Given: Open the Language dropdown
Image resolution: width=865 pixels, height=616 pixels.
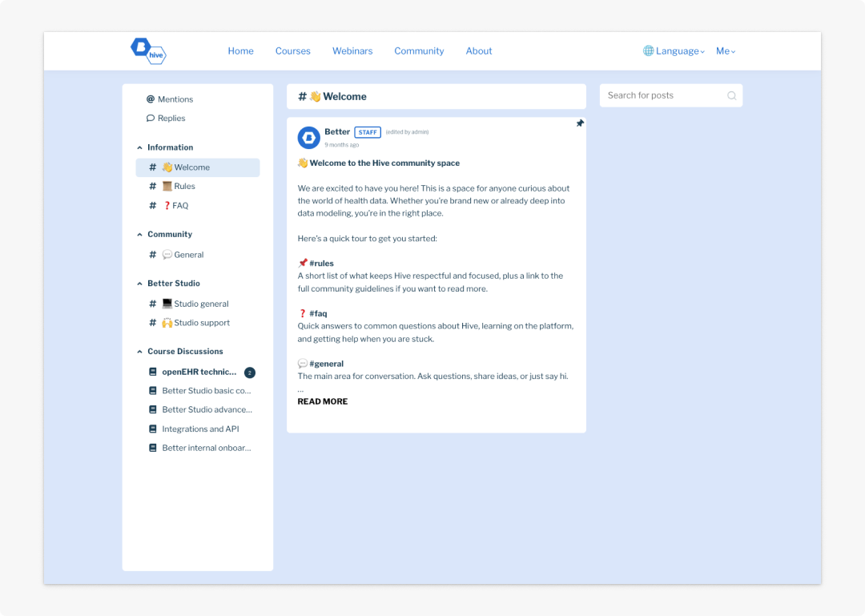Looking at the screenshot, I should point(674,50).
